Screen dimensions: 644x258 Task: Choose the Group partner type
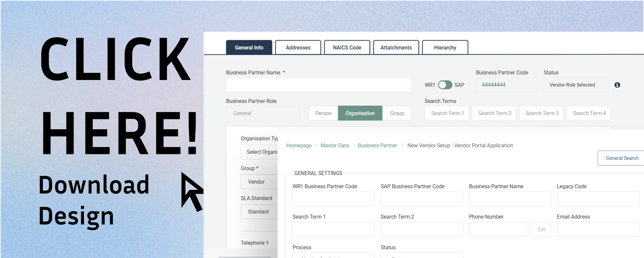click(397, 113)
